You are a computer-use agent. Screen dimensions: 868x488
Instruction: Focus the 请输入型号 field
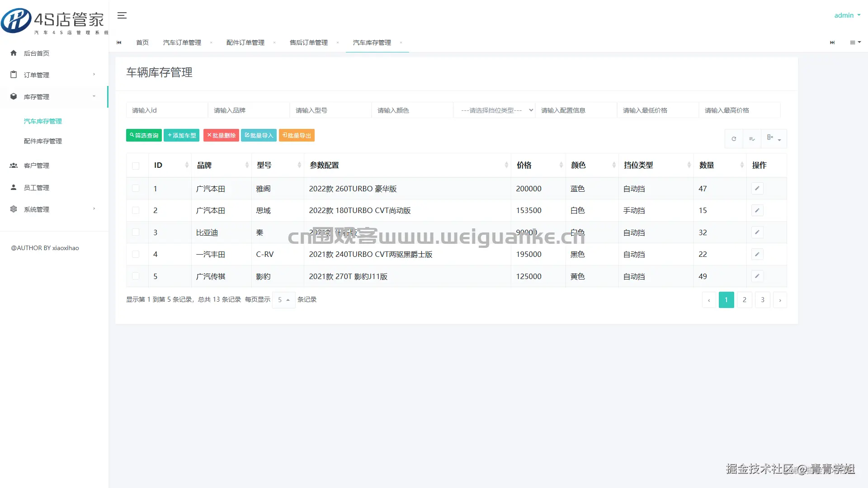click(330, 110)
